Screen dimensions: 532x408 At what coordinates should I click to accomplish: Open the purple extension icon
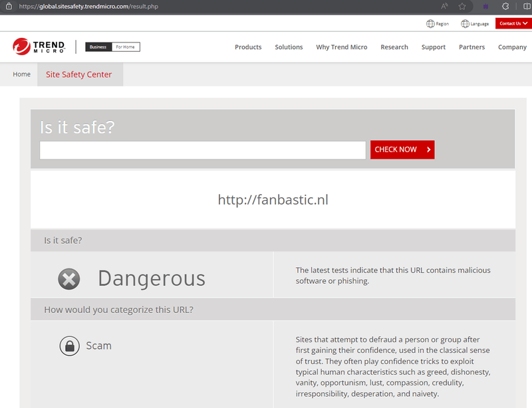click(485, 6)
